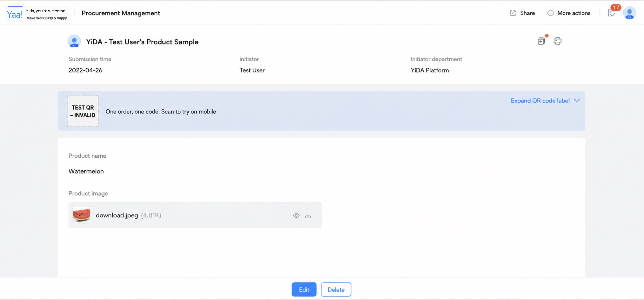Click the Procurement Management title

click(x=121, y=13)
